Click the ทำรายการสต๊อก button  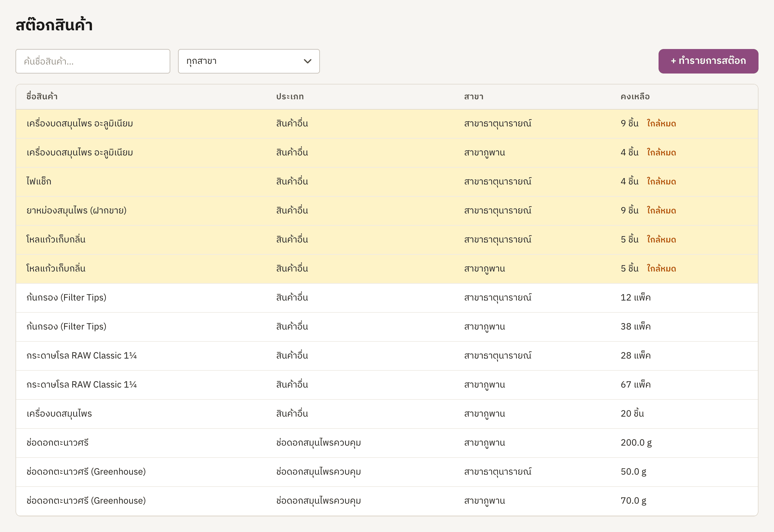point(708,61)
